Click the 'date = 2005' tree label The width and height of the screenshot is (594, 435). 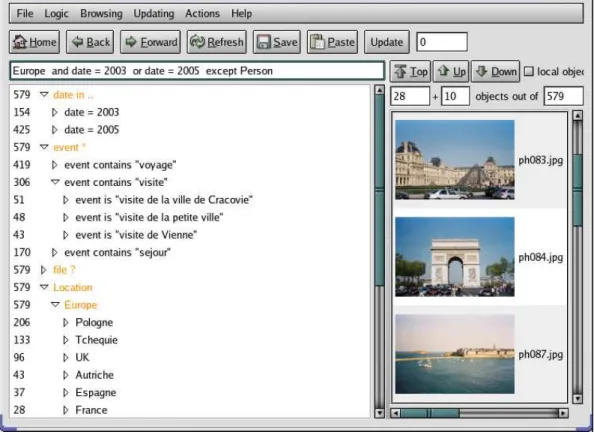click(92, 130)
